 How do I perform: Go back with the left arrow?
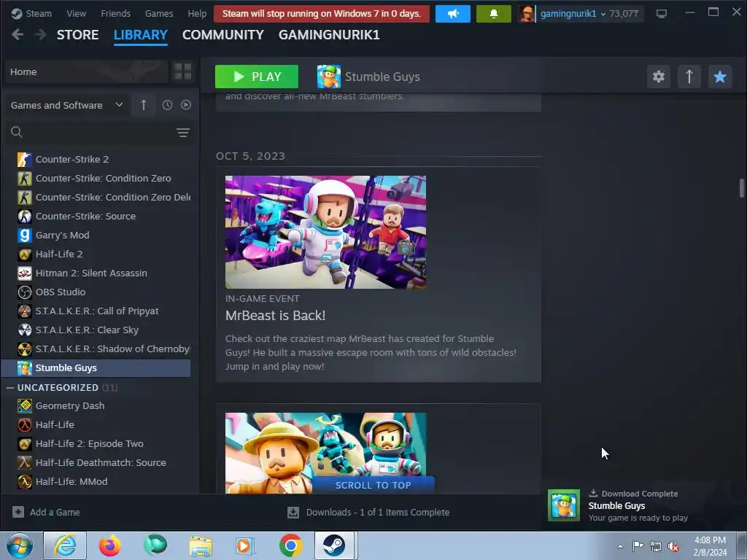coord(18,34)
